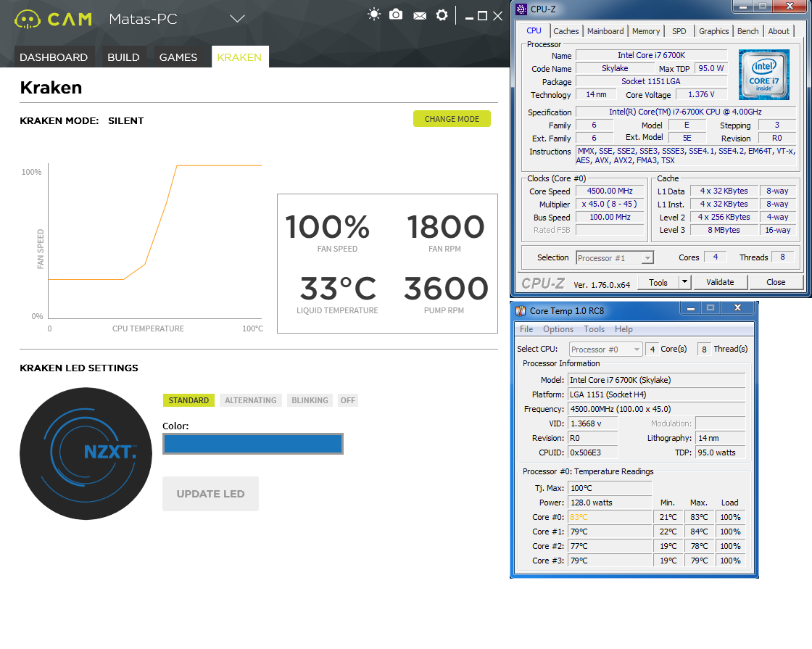Select STANDARD LED mode
The height and width of the screenshot is (649, 812).
tap(188, 400)
